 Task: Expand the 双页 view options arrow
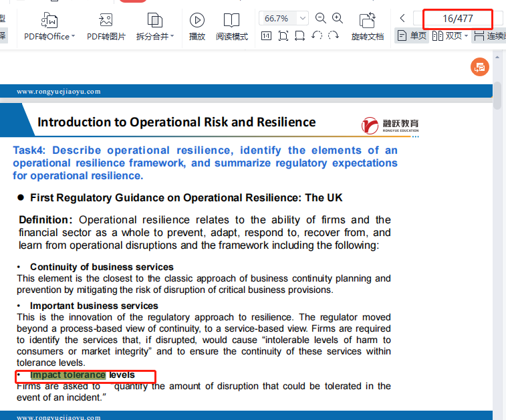pos(467,36)
